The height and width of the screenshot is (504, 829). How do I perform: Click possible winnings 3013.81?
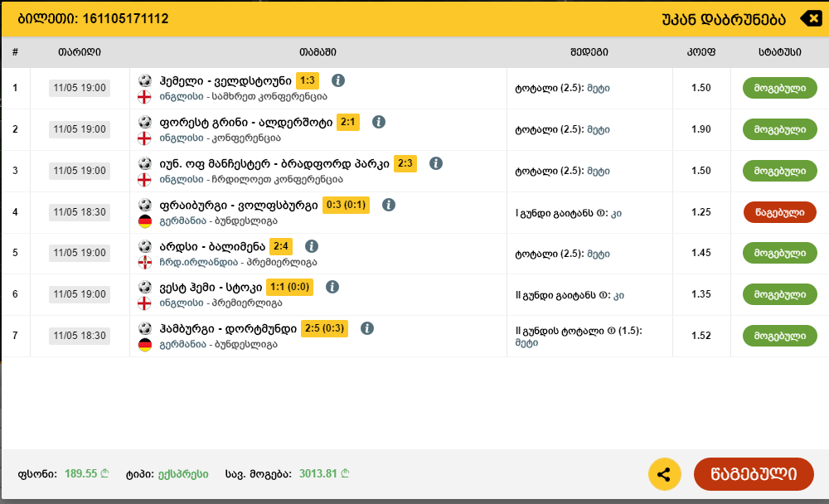pyautogui.click(x=324, y=474)
